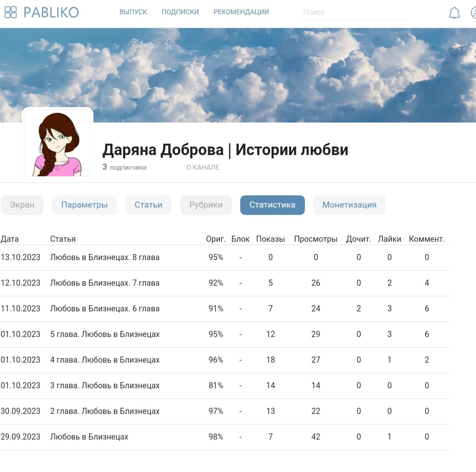Select the ЛУЧШЕЕ tab on the banner

point(168,42)
